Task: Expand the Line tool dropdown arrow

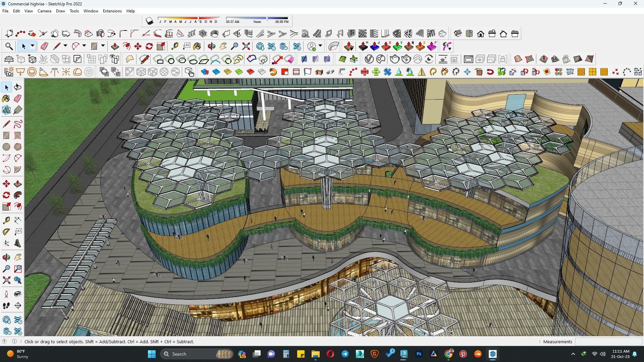Action: tap(65, 46)
